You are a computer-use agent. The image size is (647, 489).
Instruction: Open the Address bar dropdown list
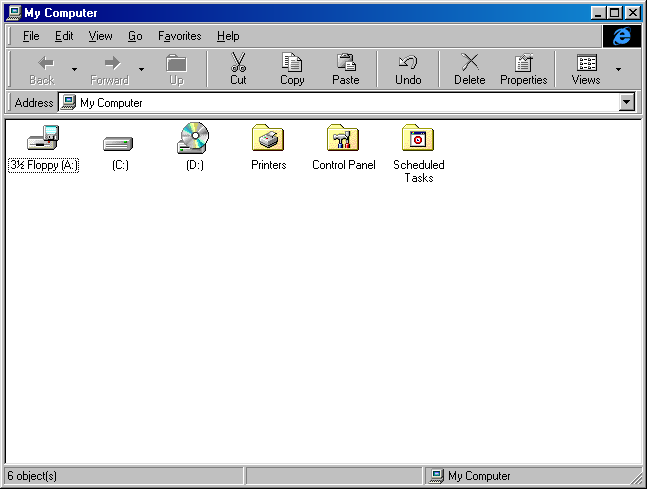pos(627,102)
